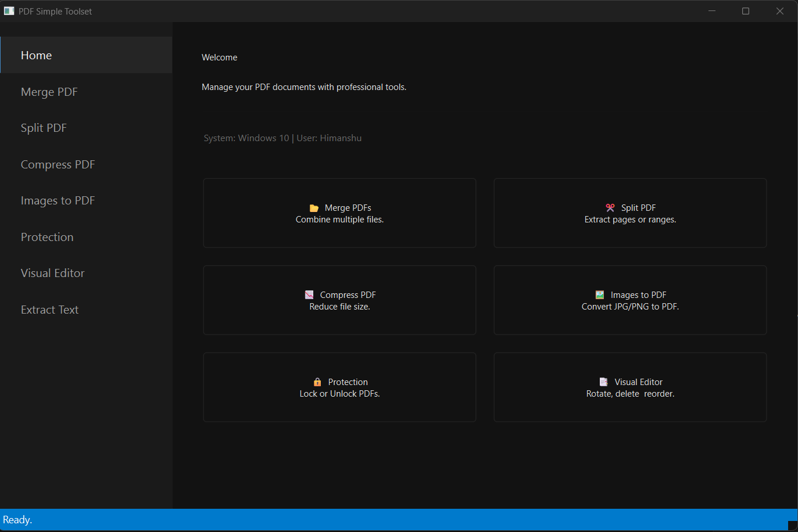
Task: Click the yellow folder icon for Merge PDFs
Action: click(x=314, y=208)
